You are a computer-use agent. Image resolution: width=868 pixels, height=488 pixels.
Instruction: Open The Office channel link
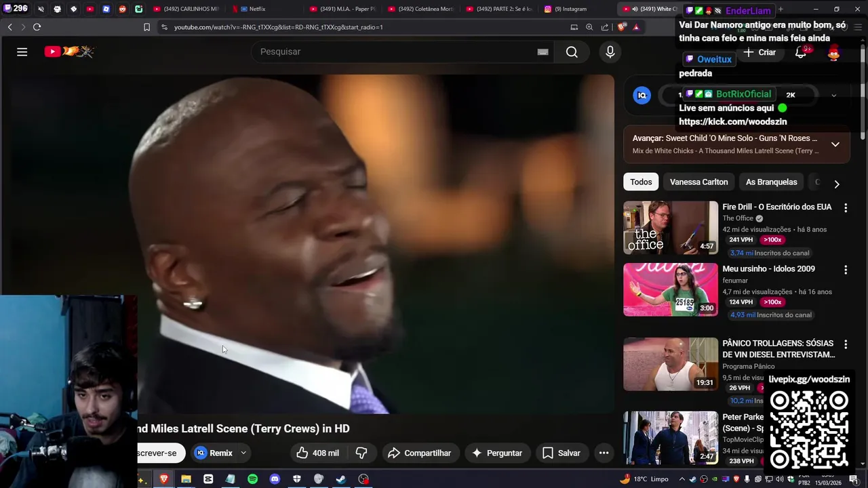(x=738, y=218)
